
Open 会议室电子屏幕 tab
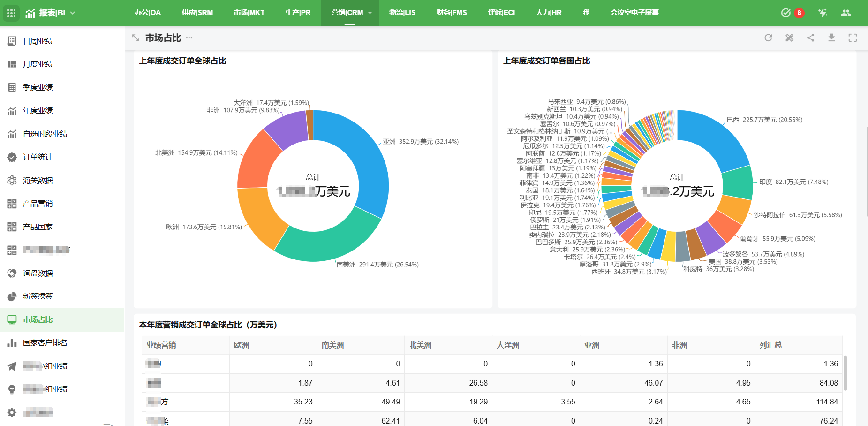pyautogui.click(x=634, y=13)
